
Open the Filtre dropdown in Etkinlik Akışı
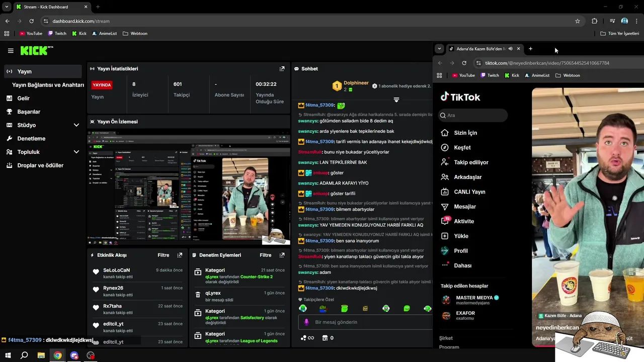click(164, 255)
